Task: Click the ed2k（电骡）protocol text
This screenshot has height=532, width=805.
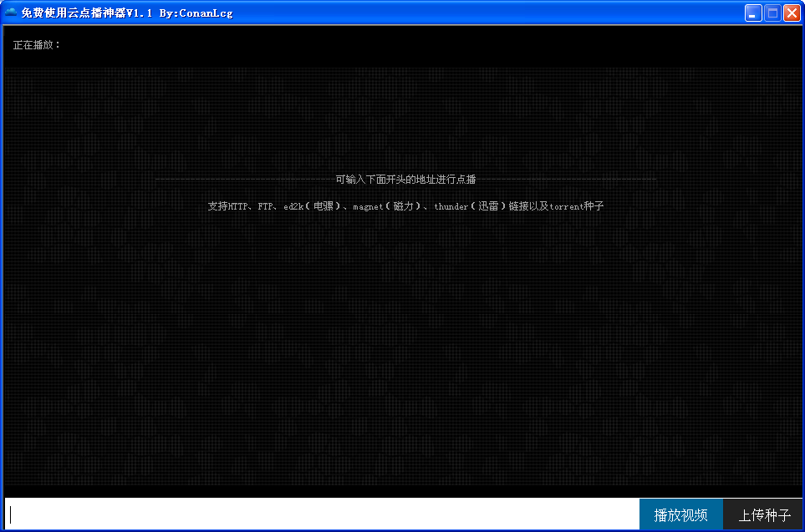Action: 313,206
